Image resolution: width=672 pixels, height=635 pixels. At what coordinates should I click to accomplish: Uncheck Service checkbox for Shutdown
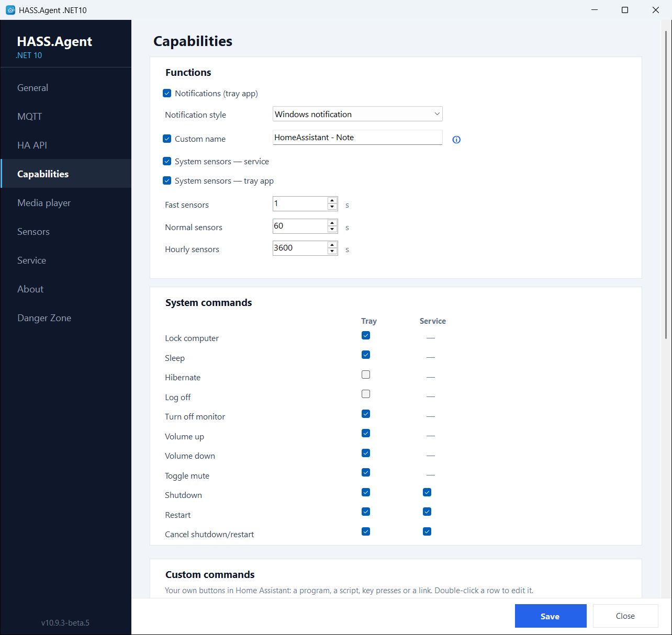(x=427, y=492)
